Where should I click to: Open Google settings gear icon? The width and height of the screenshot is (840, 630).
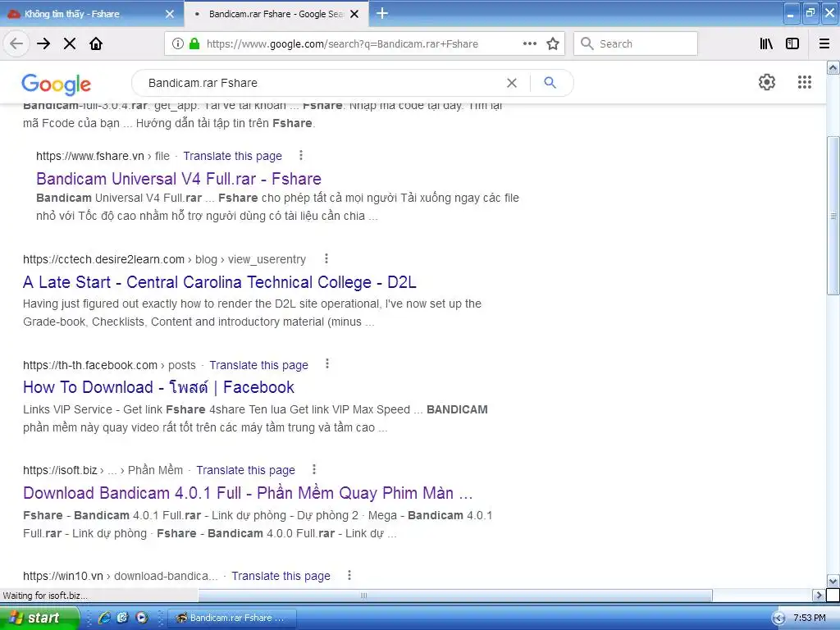[x=767, y=82]
